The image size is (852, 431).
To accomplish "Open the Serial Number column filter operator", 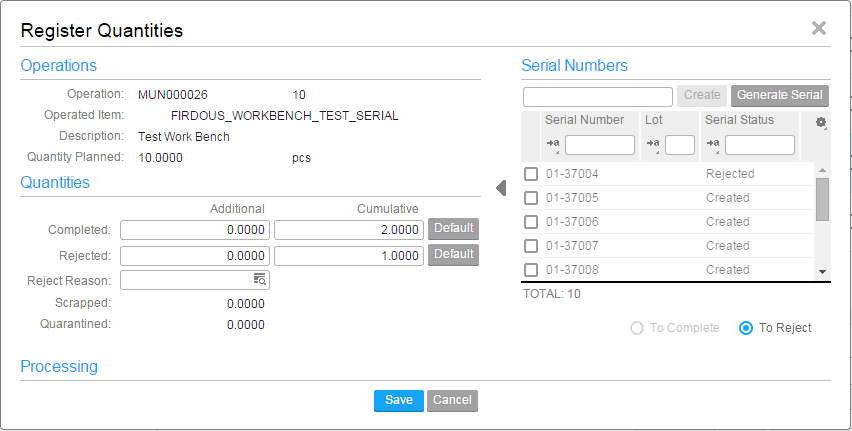I will pos(553,146).
